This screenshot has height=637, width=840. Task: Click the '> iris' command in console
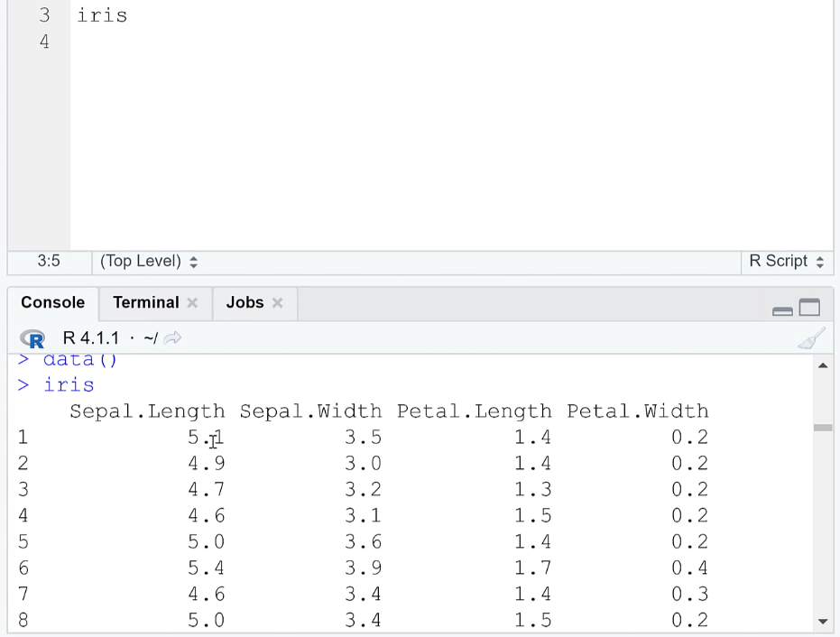click(x=56, y=384)
